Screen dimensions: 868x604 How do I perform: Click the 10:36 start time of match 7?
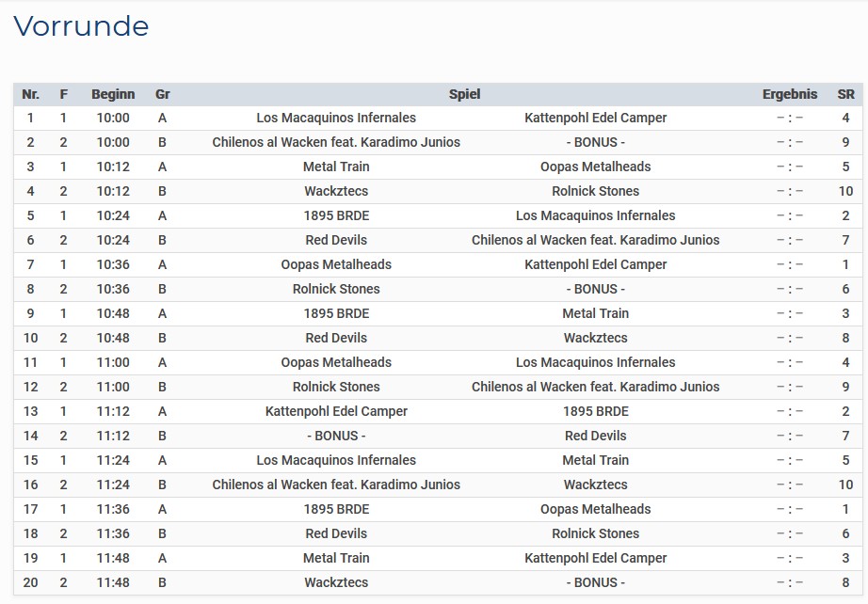(113, 264)
